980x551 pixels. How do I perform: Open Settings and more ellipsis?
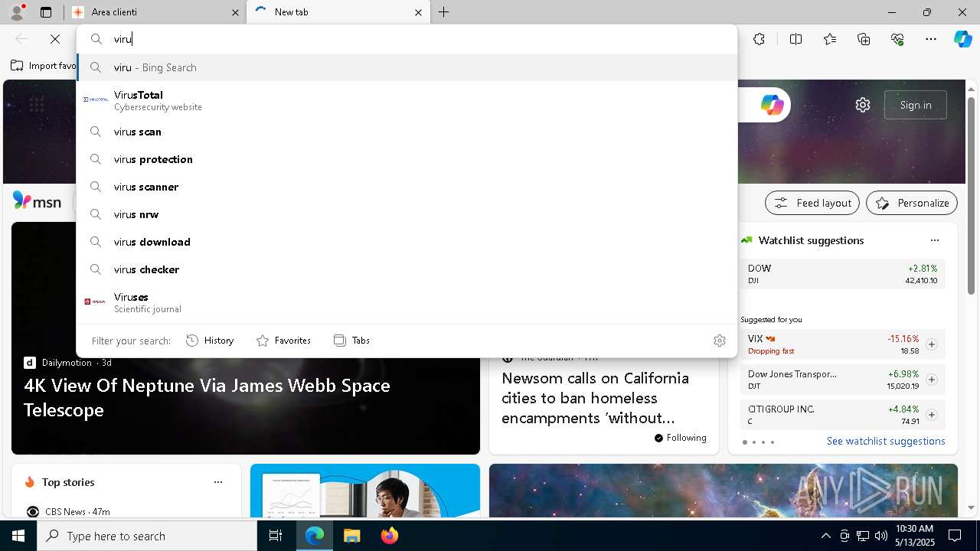pos(931,39)
